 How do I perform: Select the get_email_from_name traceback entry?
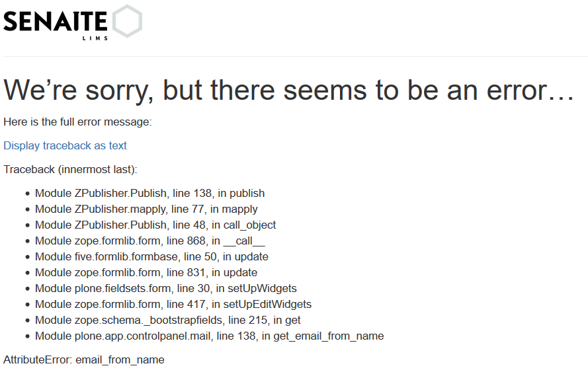(x=209, y=336)
